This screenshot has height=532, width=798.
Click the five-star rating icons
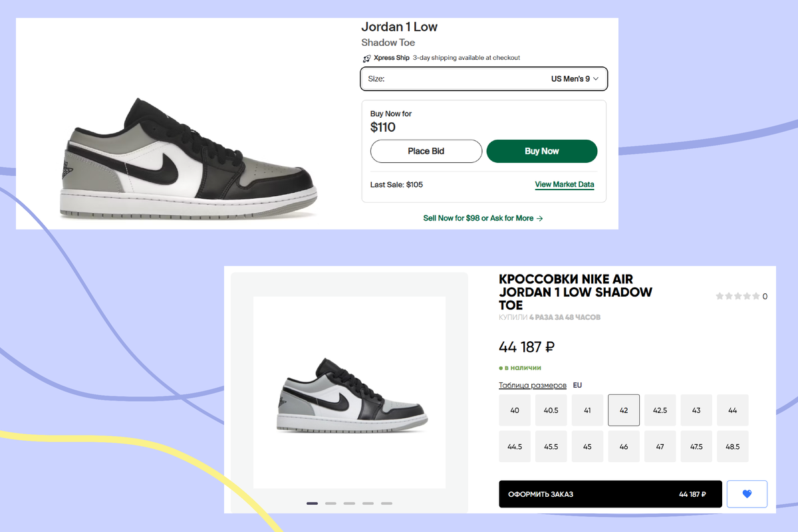[737, 297]
